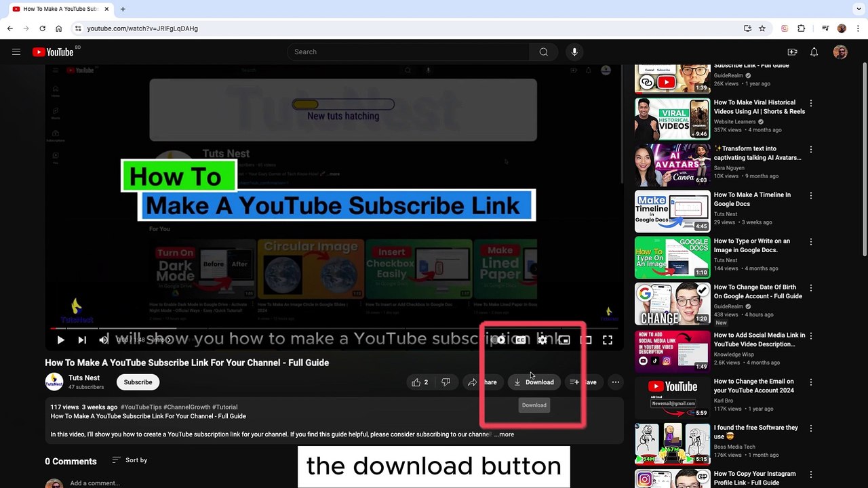Screen dimensions: 868x488
Task: Open Chrome three-dot menu
Action: 858,28
